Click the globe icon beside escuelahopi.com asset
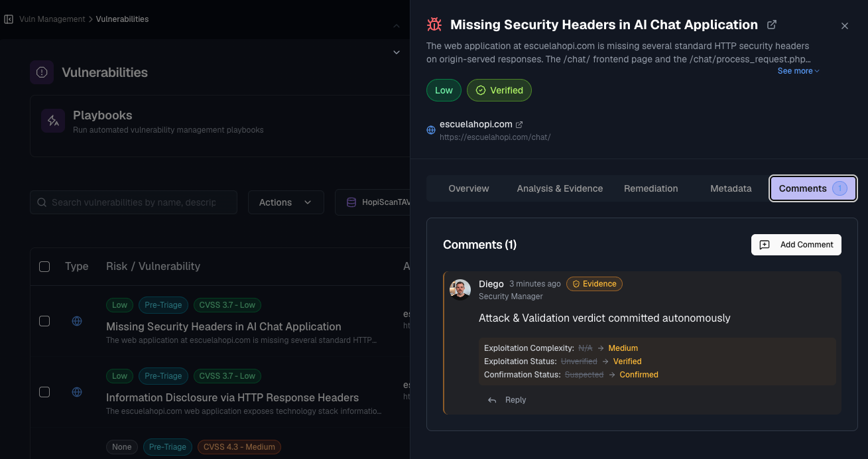Screen dimensions: 868x459 click(431, 131)
